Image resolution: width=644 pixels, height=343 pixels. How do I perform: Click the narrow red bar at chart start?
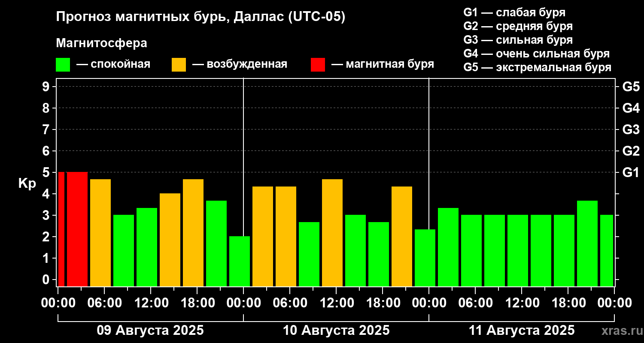[x=61, y=229]
